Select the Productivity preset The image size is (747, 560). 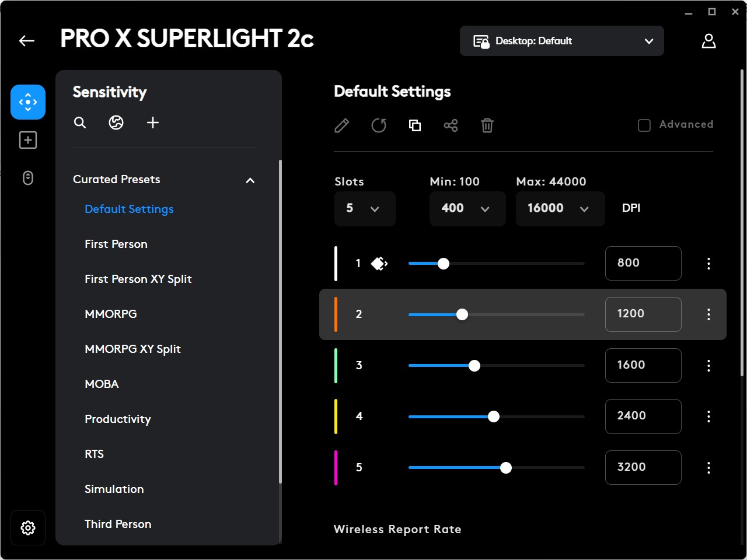(x=118, y=419)
